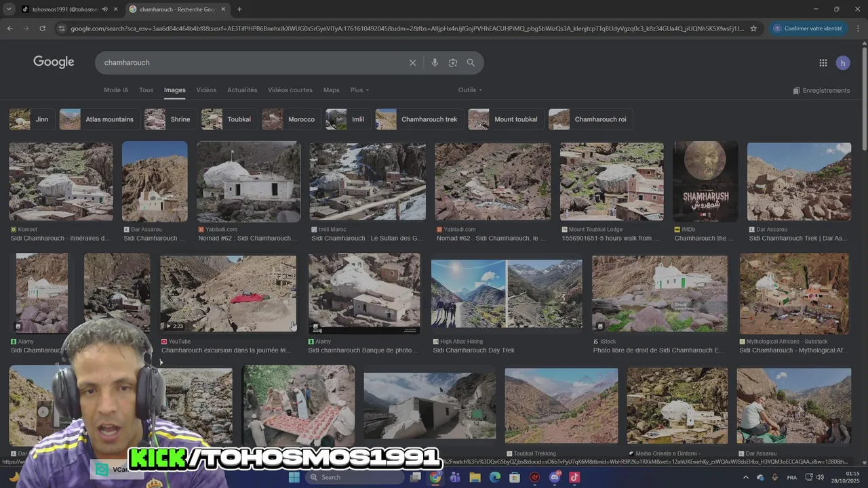Open Microsoft Edge from the taskbar
Screen dimensions: 868x488
[495, 477]
